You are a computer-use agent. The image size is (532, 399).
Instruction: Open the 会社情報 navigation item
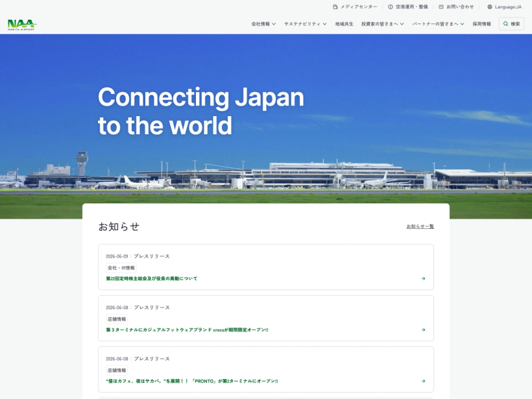click(263, 24)
